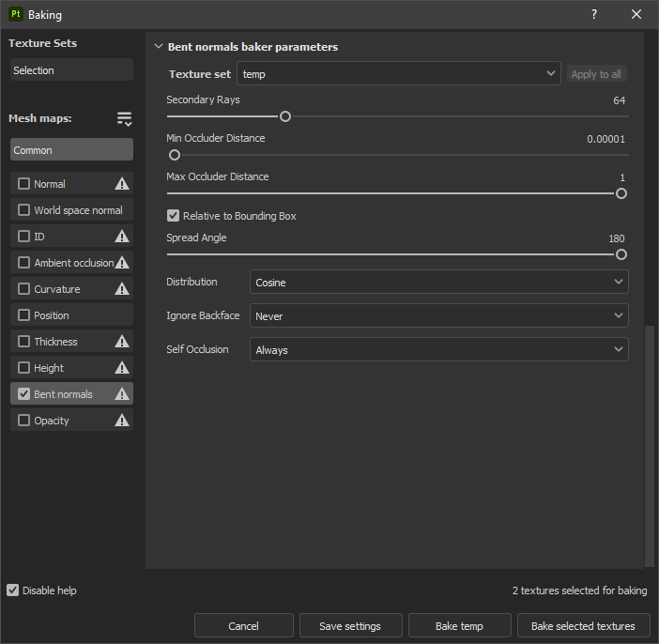
Task: Select the Selection texture set item
Action: tap(71, 69)
